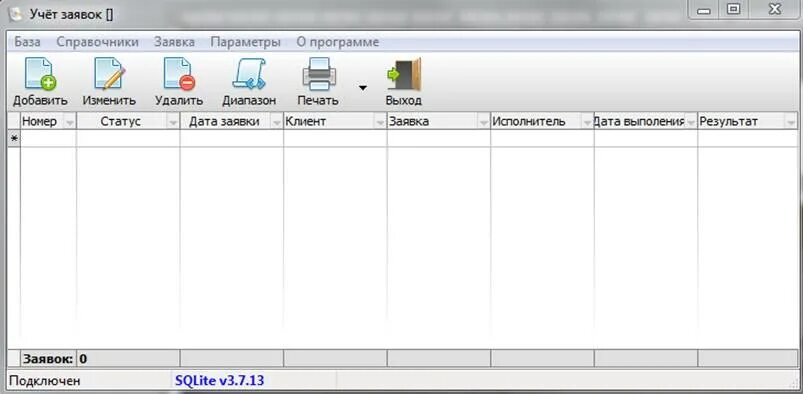Image resolution: width=803 pixels, height=394 pixels.
Task: Open filter dropdown on Дата выполения column
Action: click(x=691, y=122)
